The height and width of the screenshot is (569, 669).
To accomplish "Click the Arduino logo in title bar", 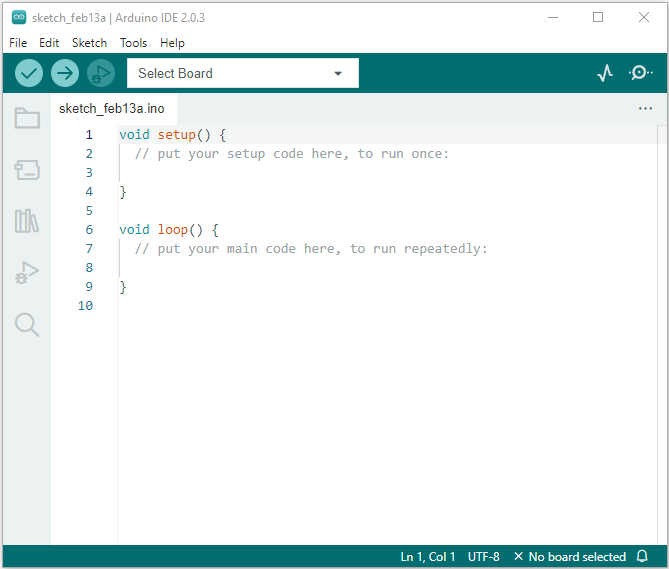I will pyautogui.click(x=19, y=17).
